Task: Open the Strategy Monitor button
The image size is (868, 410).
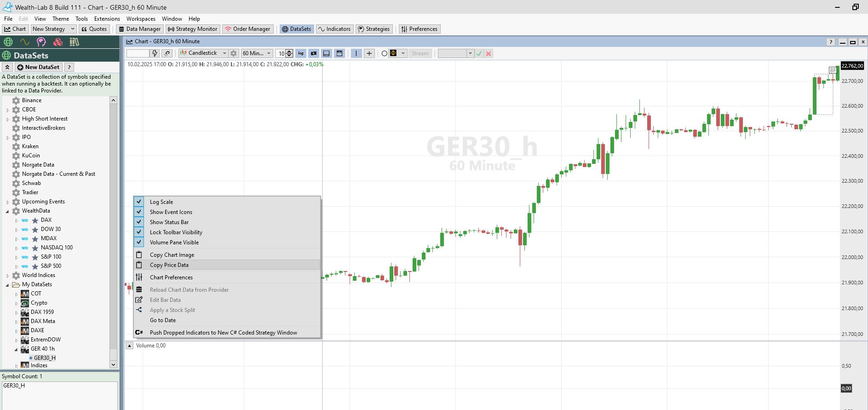Action: point(192,29)
